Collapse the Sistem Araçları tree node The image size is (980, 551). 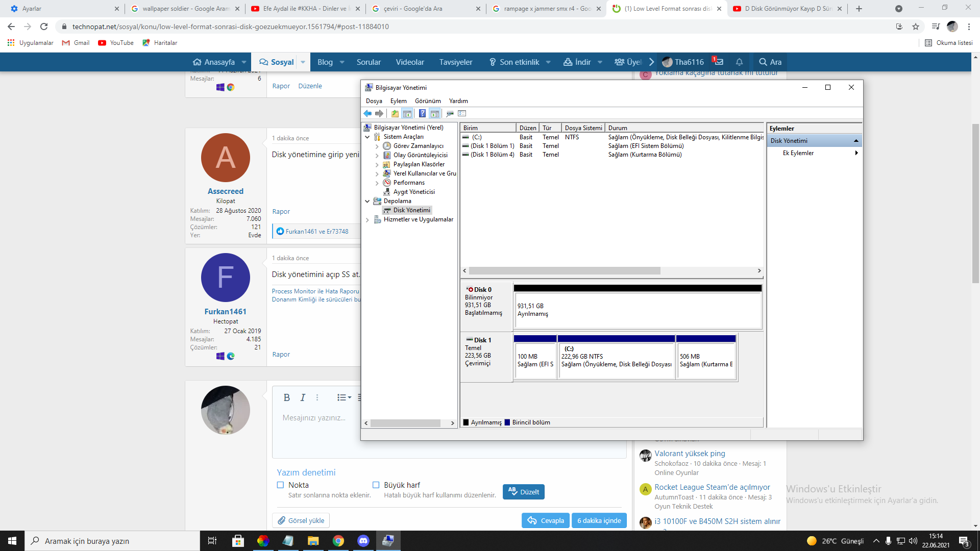coord(367,137)
